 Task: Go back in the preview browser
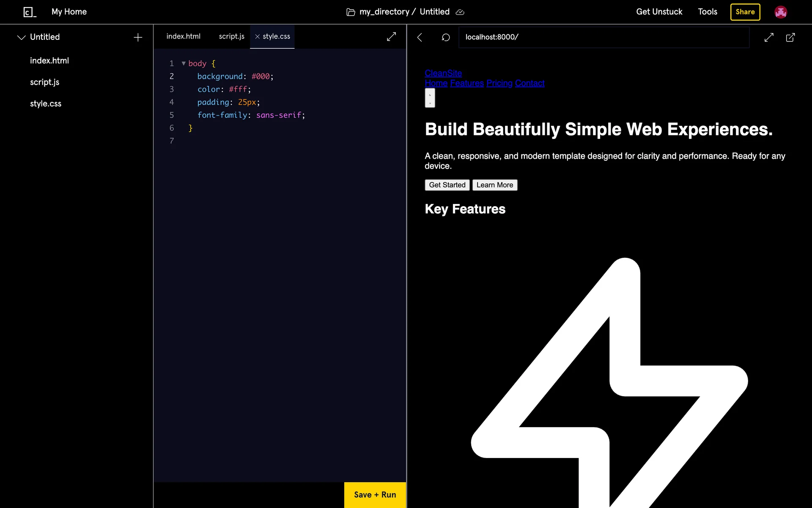pyautogui.click(x=420, y=37)
